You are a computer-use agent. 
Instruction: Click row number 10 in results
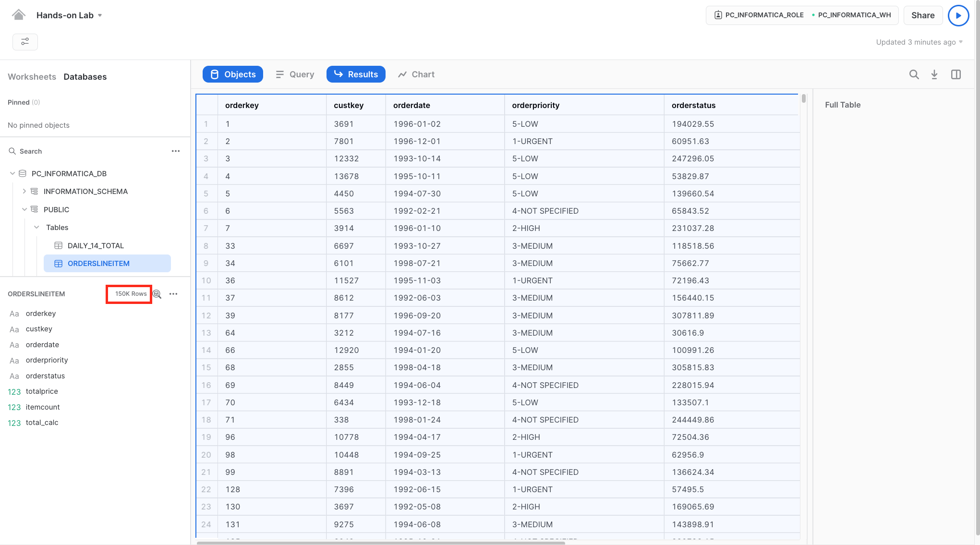click(206, 280)
